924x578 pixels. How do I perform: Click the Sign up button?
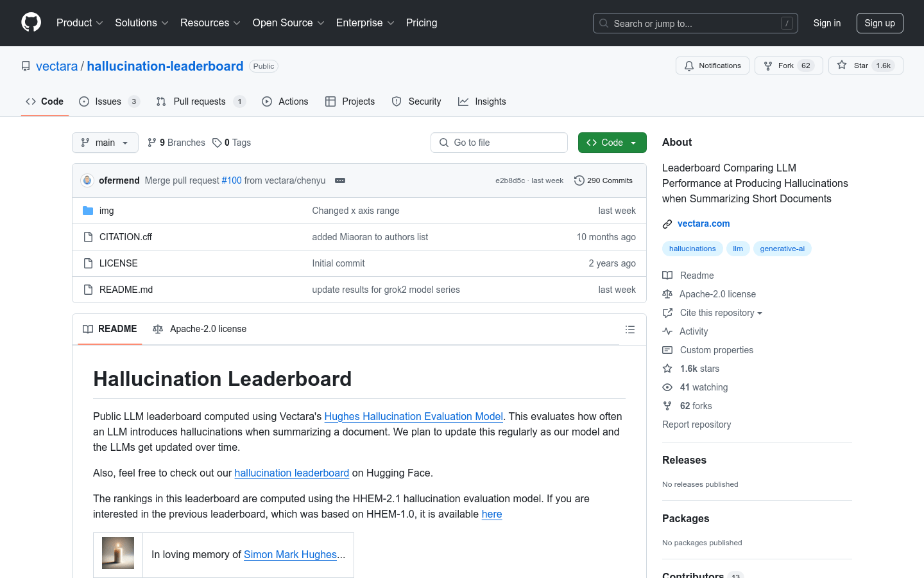[880, 23]
